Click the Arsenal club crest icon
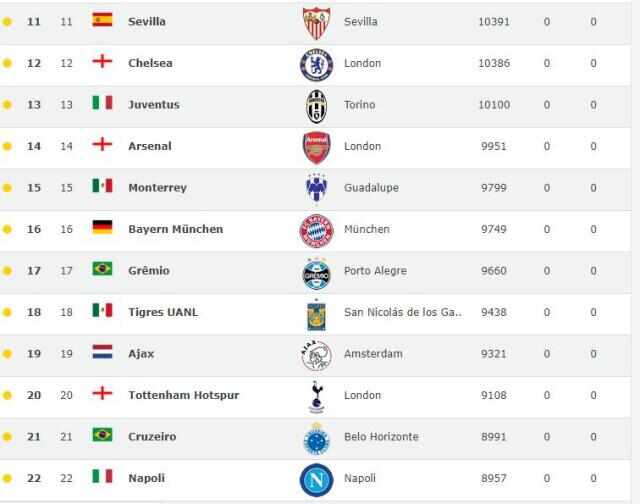 coord(316,147)
